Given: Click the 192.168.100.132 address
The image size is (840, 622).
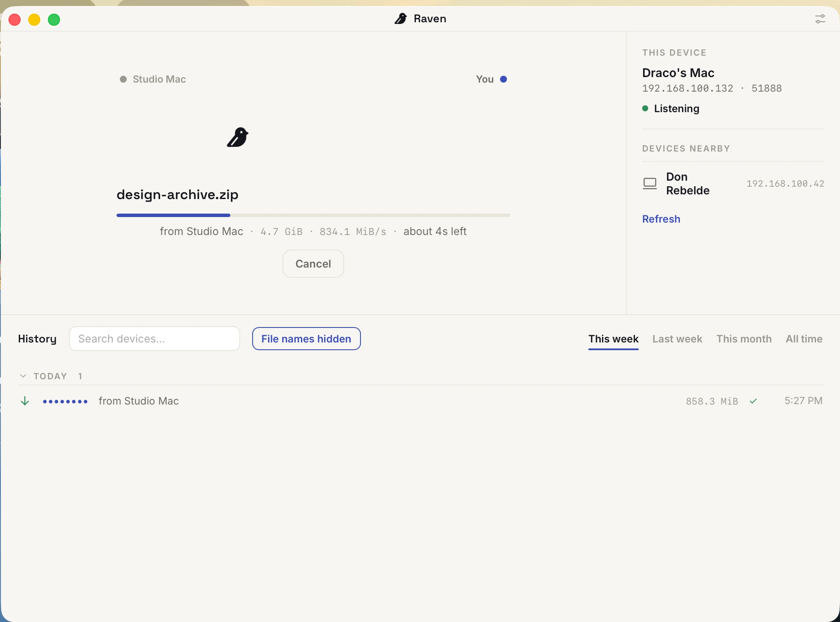Looking at the screenshot, I should tap(688, 88).
